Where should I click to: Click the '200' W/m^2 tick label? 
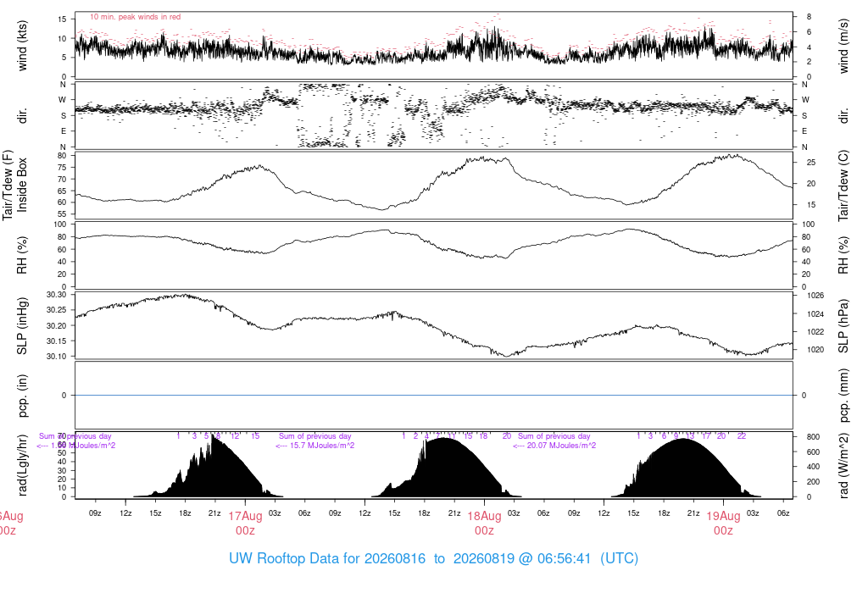813,482
